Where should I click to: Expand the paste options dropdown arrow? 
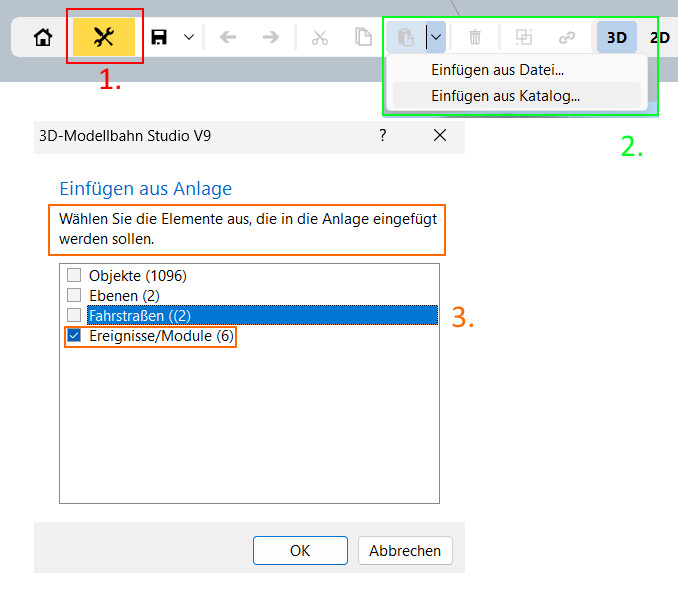tap(436, 37)
